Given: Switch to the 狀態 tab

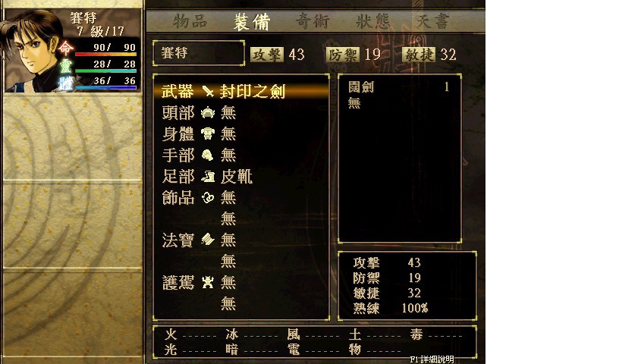Looking at the screenshot, I should coord(373,21).
